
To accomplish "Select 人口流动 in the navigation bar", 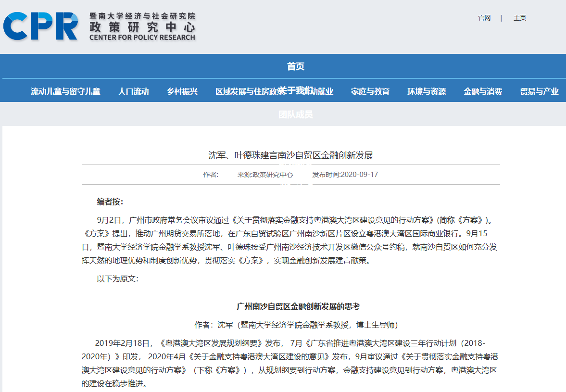I will click(133, 92).
